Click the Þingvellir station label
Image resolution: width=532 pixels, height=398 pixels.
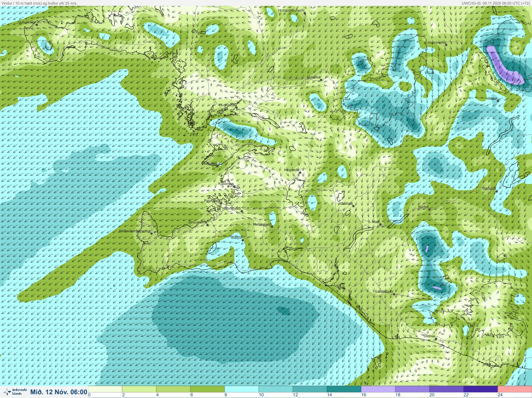[x=291, y=170]
